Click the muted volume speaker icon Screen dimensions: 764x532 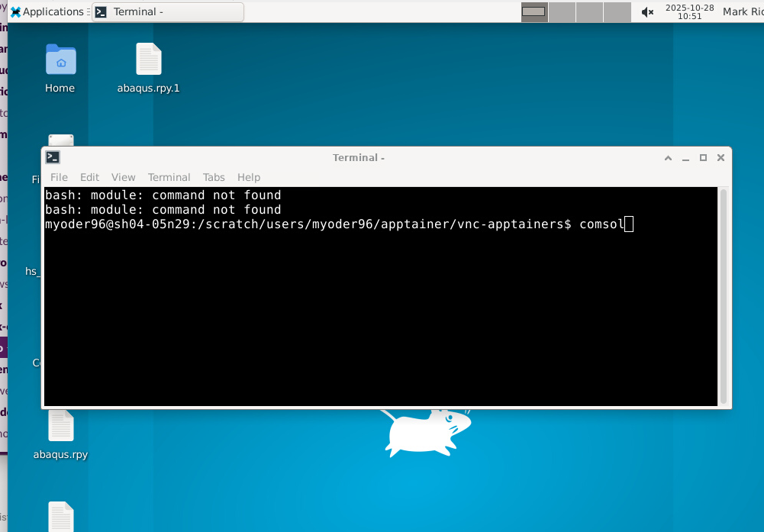pos(647,11)
